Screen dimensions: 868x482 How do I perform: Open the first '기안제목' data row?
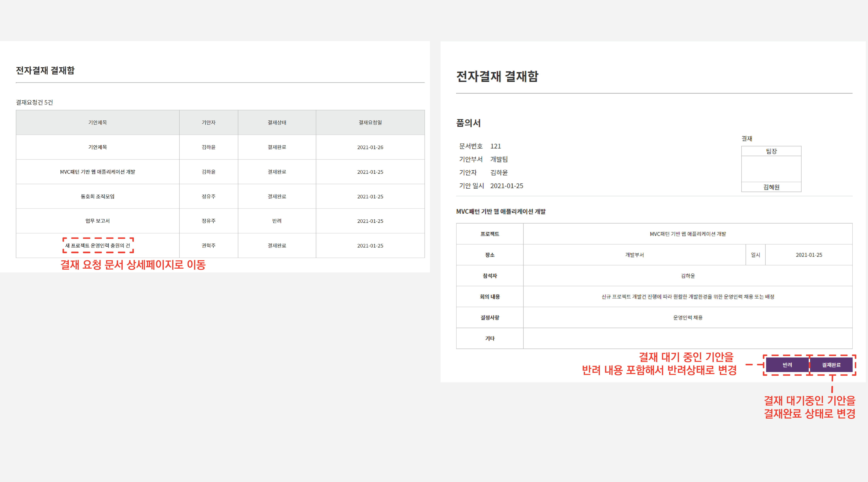pos(98,147)
